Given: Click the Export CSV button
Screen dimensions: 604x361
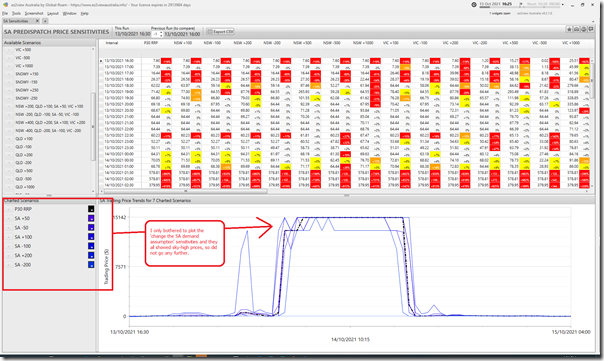Looking at the screenshot, I should point(220,32).
